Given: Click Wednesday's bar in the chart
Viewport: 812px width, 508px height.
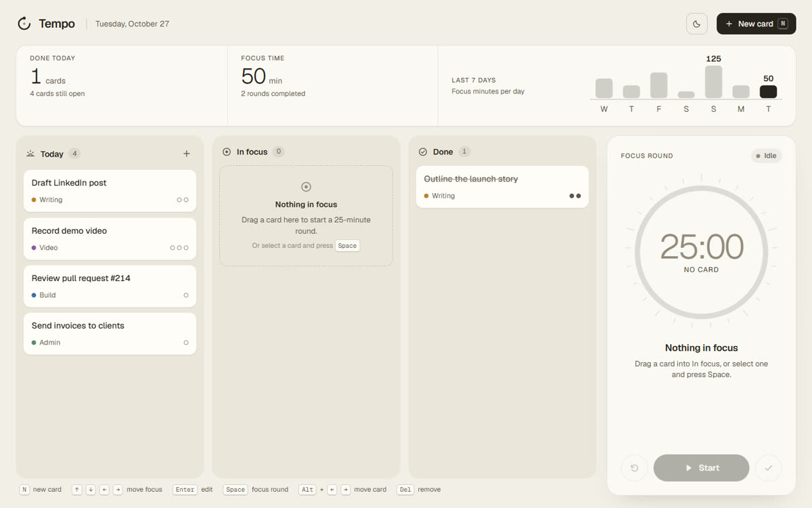Looking at the screenshot, I should (x=604, y=89).
